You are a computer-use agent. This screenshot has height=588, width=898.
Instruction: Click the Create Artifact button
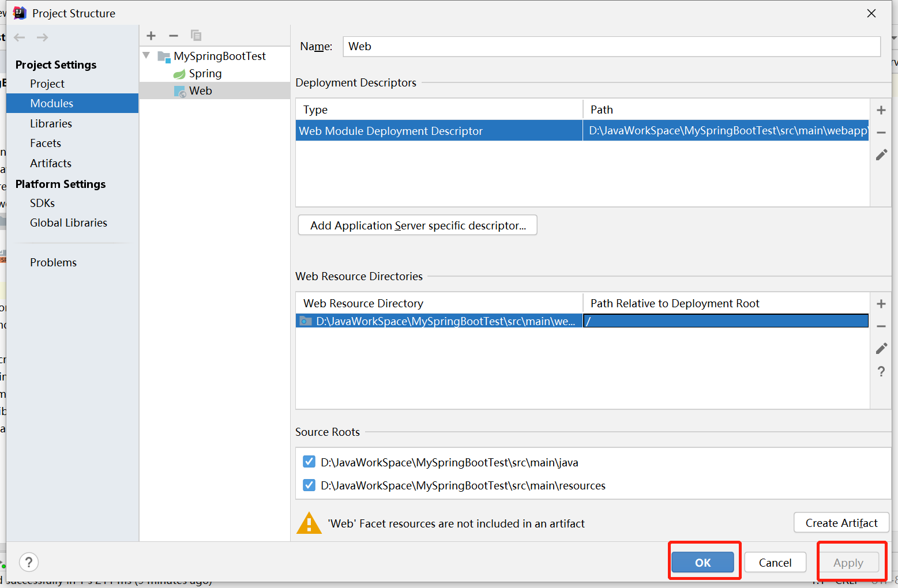(841, 522)
